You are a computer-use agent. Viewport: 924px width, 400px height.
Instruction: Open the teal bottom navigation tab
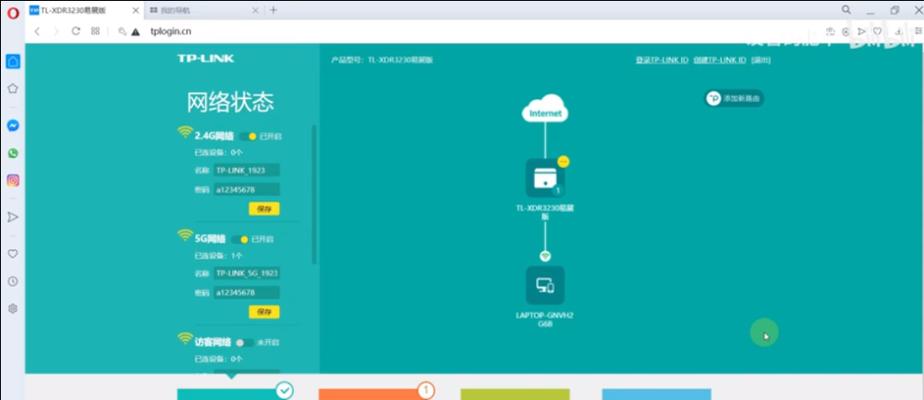click(x=232, y=394)
